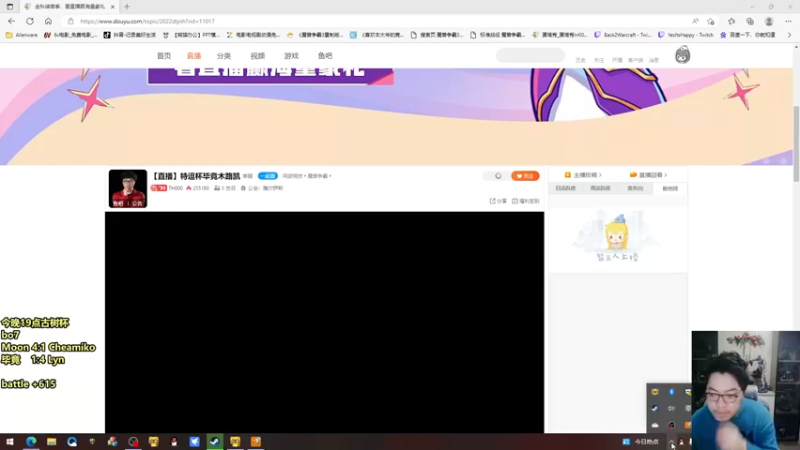
Task: Open the 鱼吧 navigation item
Action: tap(325, 56)
